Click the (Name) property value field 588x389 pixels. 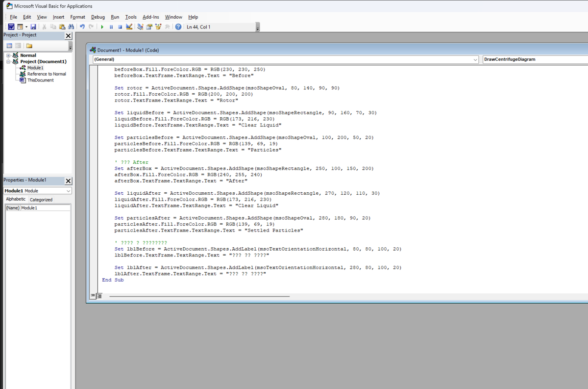[x=46, y=208]
